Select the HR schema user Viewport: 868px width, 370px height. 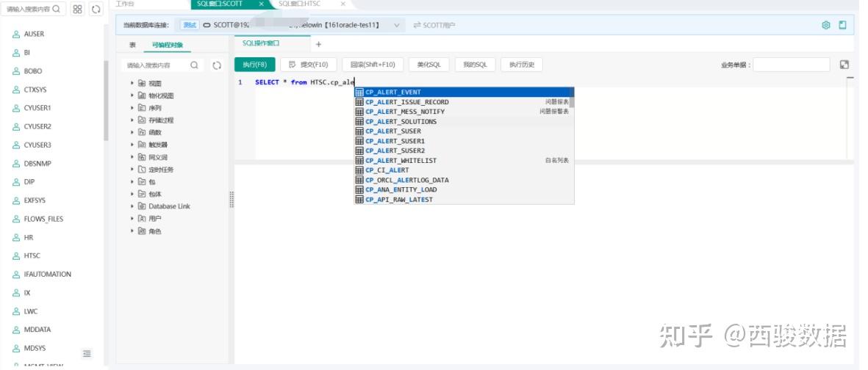pos(28,237)
